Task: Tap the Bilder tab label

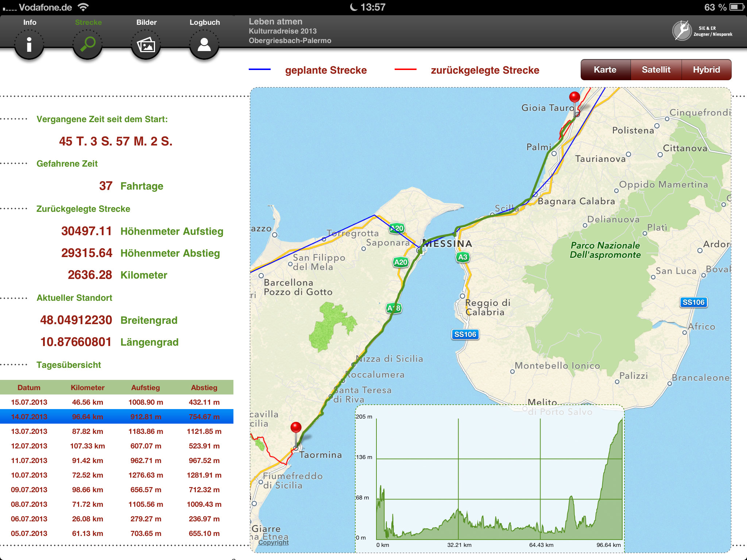Action: click(146, 22)
